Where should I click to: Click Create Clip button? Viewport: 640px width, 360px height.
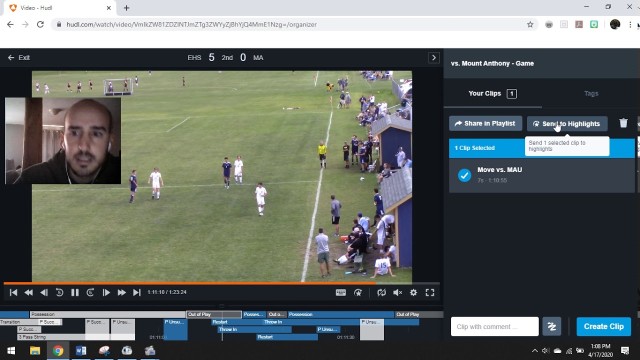click(604, 327)
